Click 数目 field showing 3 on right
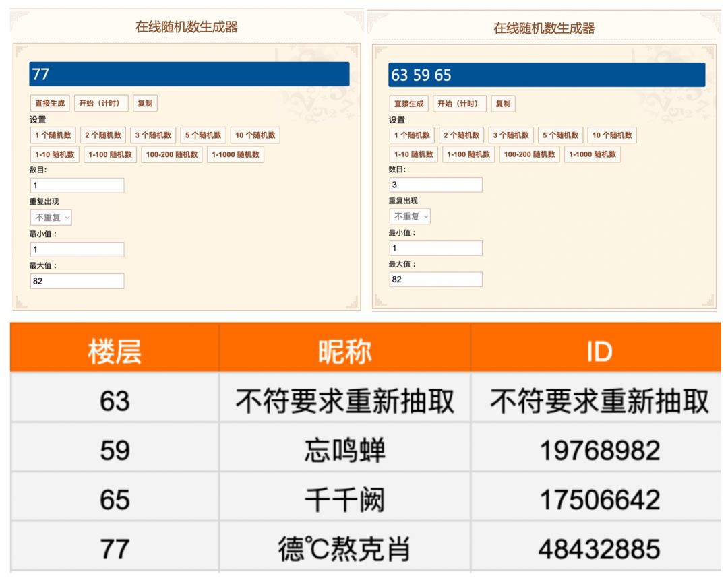Image resolution: width=728 pixels, height=582 pixels. pos(435,185)
